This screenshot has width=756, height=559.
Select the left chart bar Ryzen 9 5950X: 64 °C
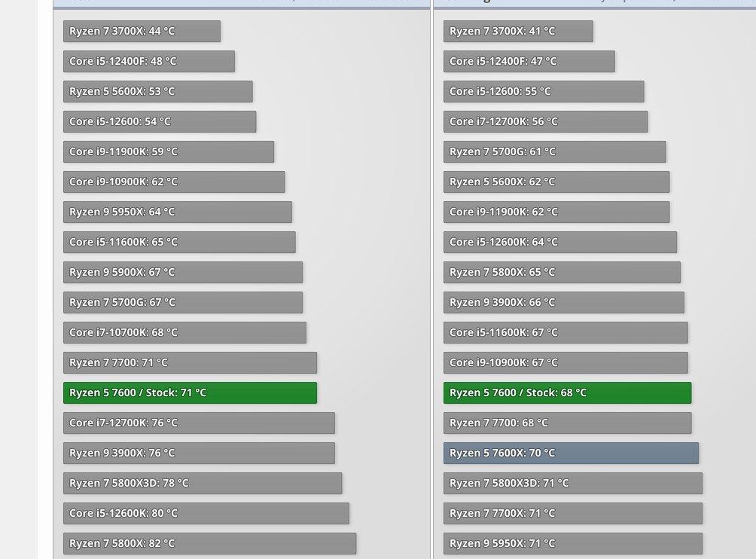tap(178, 212)
